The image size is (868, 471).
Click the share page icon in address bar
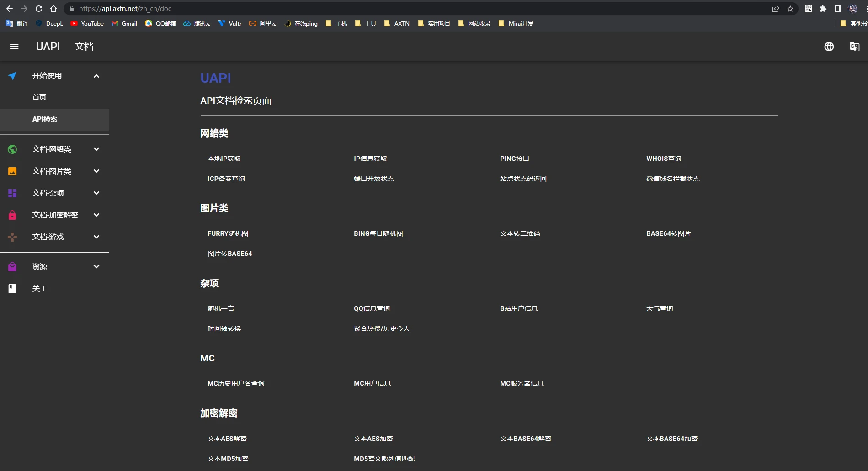click(776, 9)
